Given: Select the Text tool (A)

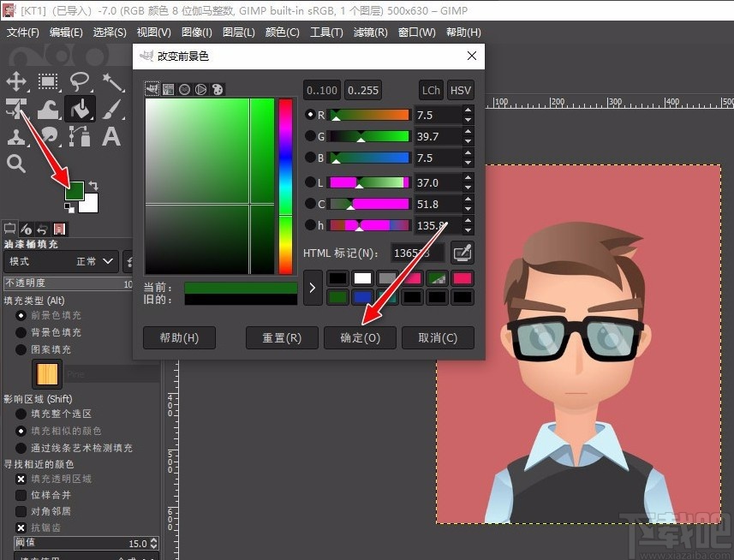Looking at the screenshot, I should (x=111, y=136).
